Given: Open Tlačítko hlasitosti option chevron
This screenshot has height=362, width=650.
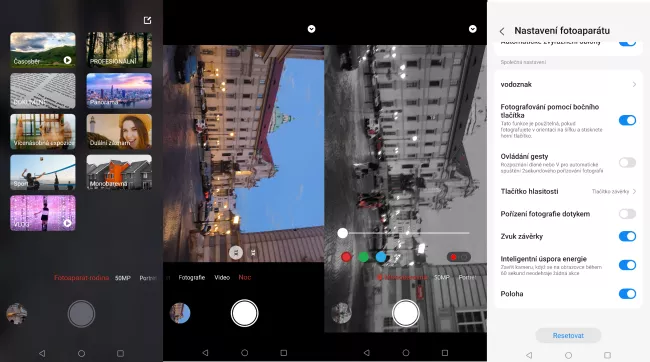Looking at the screenshot, I should pyautogui.click(x=634, y=192).
